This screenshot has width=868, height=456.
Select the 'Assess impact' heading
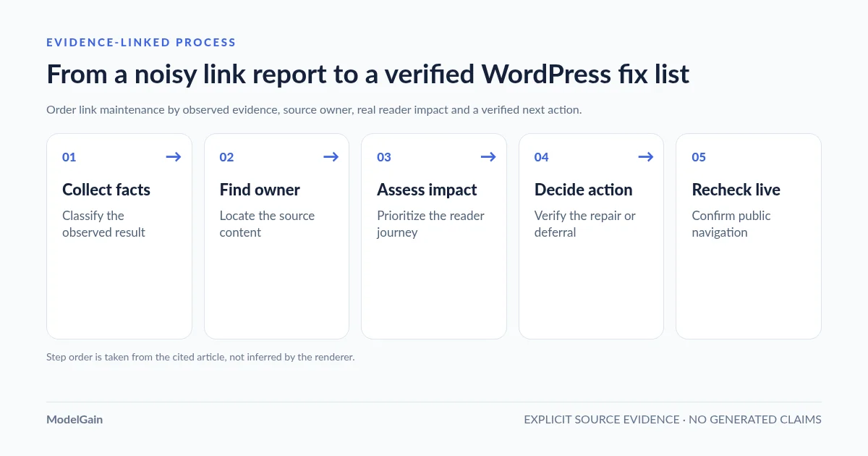(x=427, y=190)
